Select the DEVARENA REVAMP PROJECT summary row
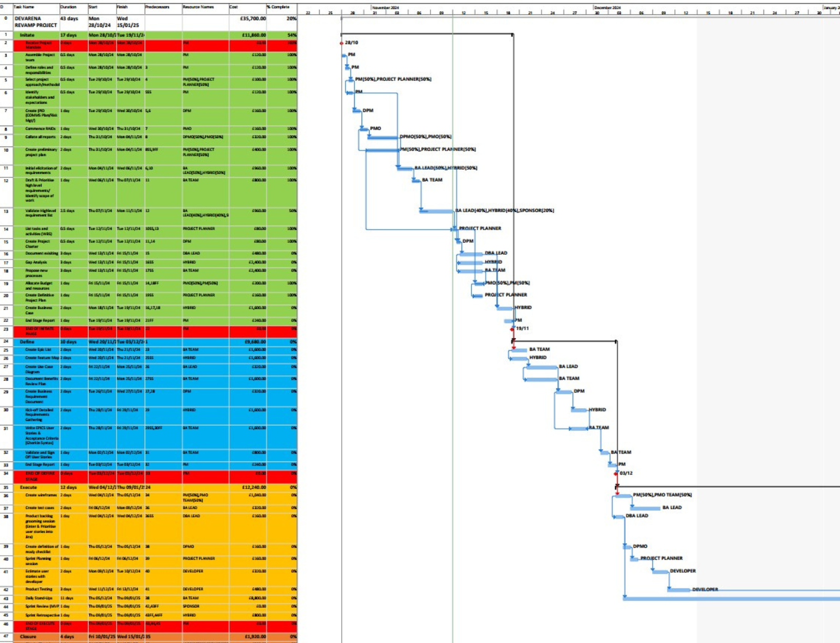840x643 pixels. [36, 22]
